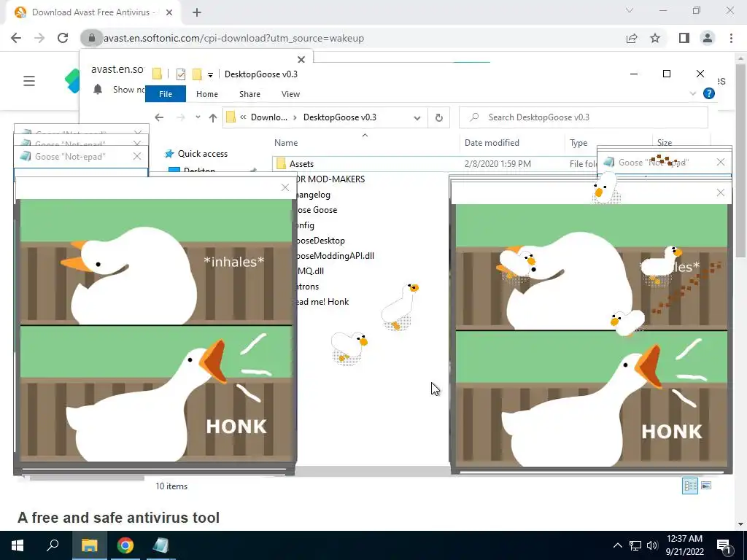Reload the Avast Softonic page
The image size is (747, 560).
pos(63,38)
